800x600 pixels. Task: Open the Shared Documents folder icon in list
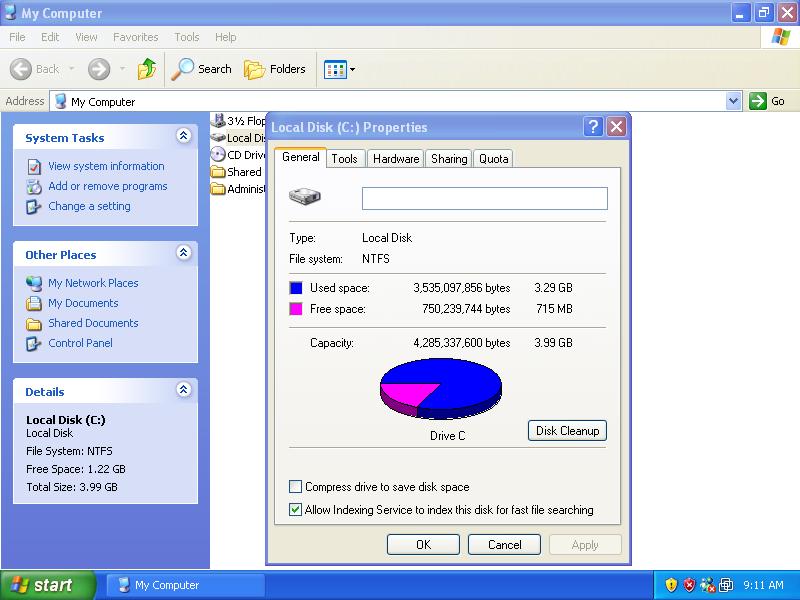[218, 172]
